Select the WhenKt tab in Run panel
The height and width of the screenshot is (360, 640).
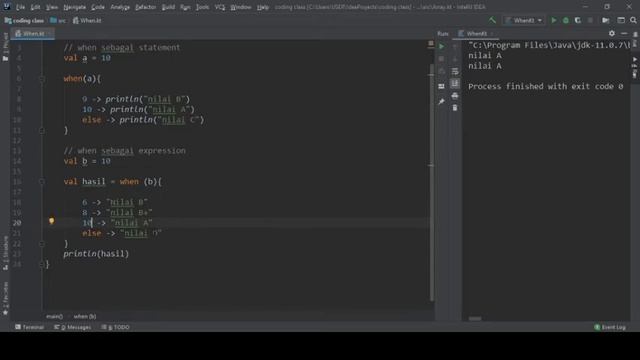click(x=476, y=33)
